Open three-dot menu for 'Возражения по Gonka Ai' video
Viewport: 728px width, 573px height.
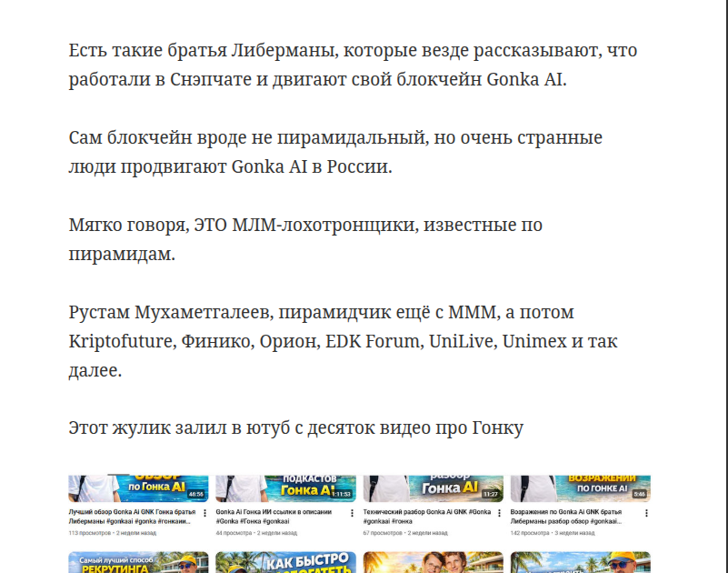pyautogui.click(x=646, y=514)
